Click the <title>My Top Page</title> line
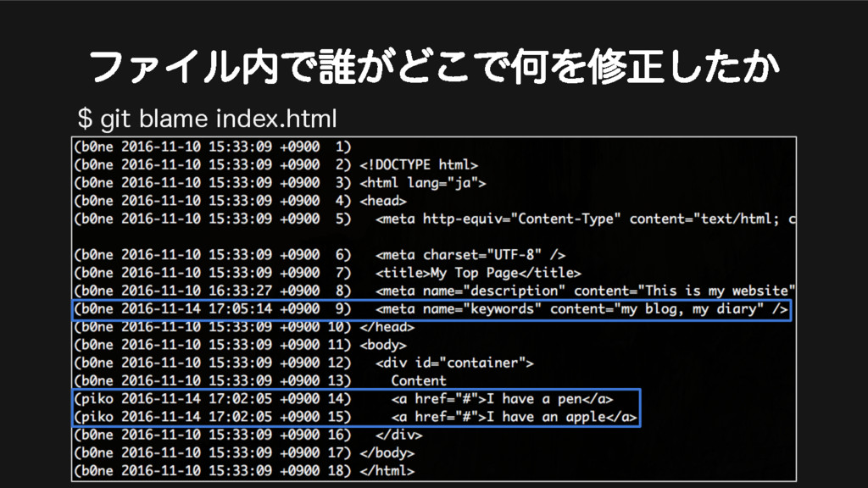The height and width of the screenshot is (488, 868). click(x=327, y=273)
